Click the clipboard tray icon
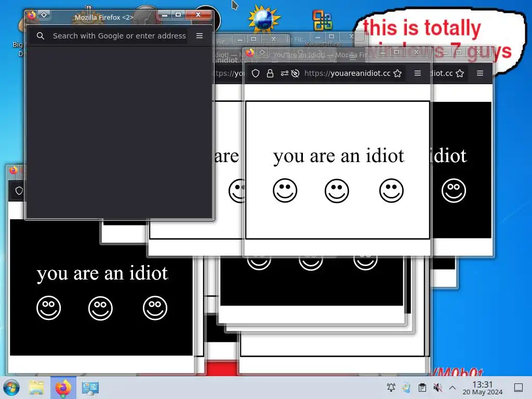This screenshot has height=399, width=532. 422,388
